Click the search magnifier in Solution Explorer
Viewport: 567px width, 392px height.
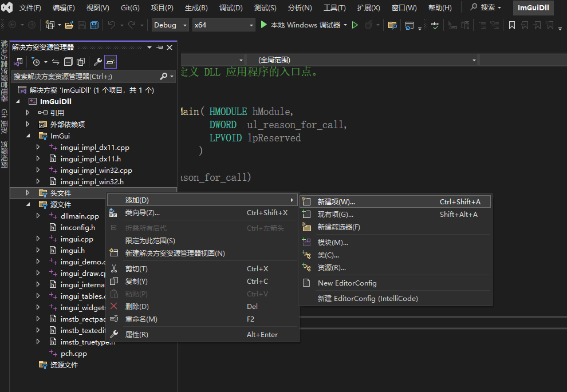point(164,76)
